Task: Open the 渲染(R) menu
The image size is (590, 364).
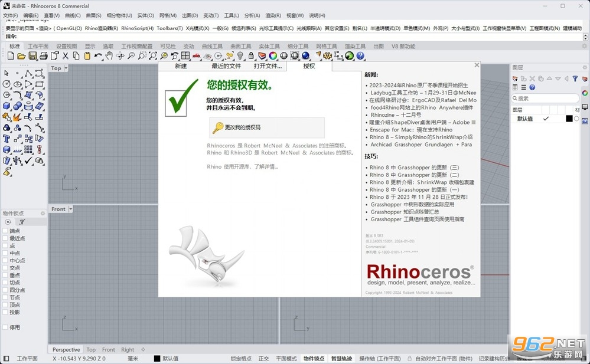Action: (x=273, y=15)
